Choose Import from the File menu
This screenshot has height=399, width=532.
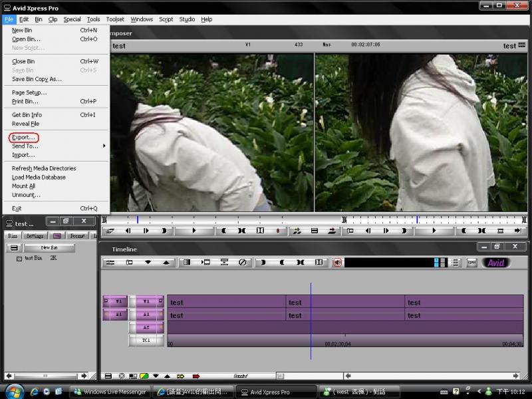(23, 155)
